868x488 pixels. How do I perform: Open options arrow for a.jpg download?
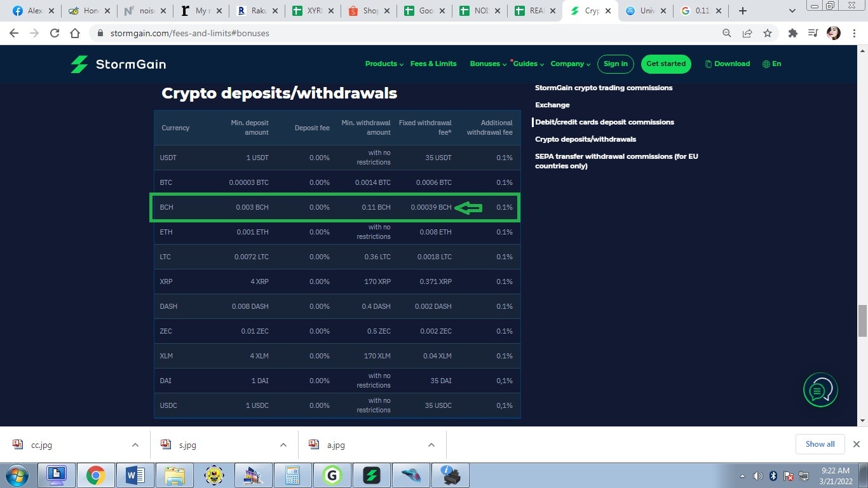point(431,445)
